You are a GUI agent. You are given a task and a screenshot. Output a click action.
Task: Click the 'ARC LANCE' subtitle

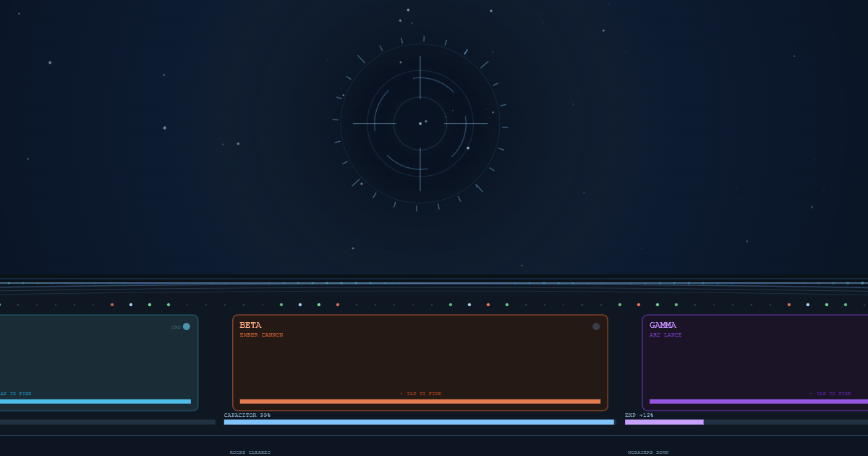[x=665, y=335]
